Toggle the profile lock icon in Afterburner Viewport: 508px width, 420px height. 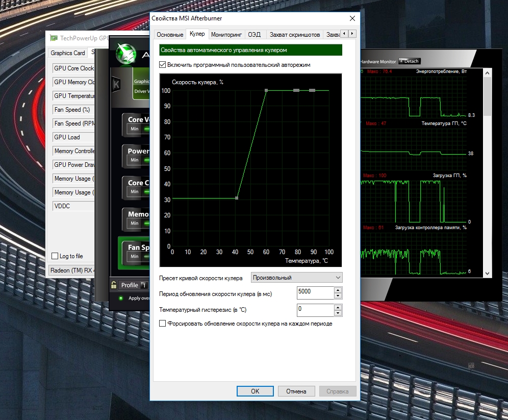click(114, 285)
